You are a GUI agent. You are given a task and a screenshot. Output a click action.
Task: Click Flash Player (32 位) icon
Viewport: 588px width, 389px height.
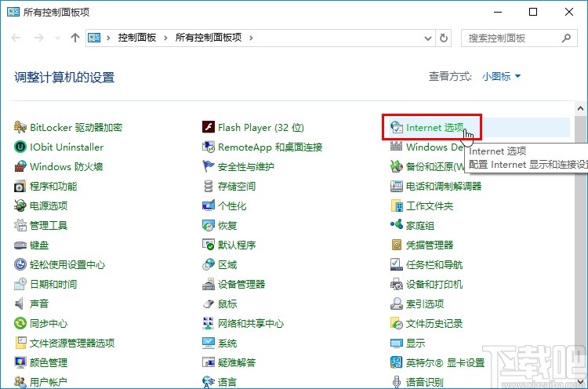(x=208, y=127)
